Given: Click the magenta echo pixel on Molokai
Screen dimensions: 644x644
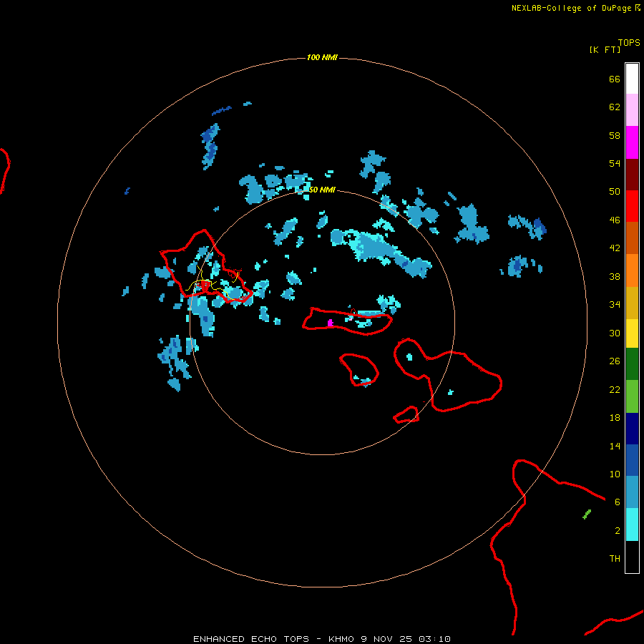Looking at the screenshot, I should coord(330,323).
